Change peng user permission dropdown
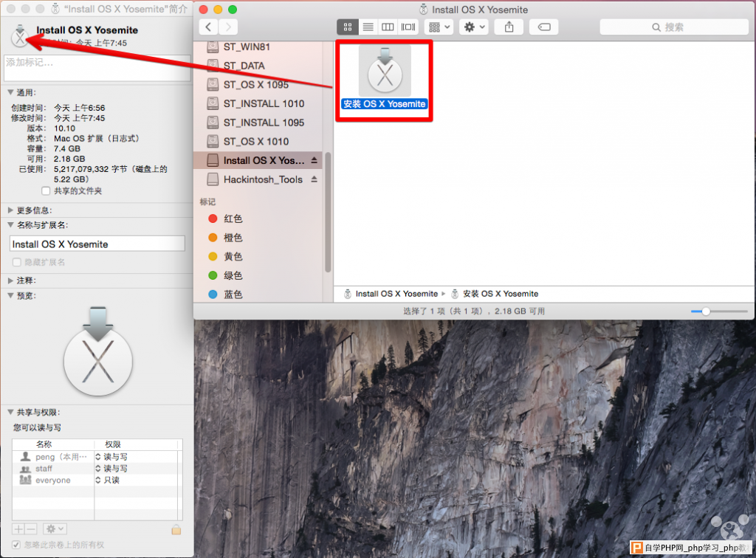The image size is (756, 558). pyautogui.click(x=111, y=457)
